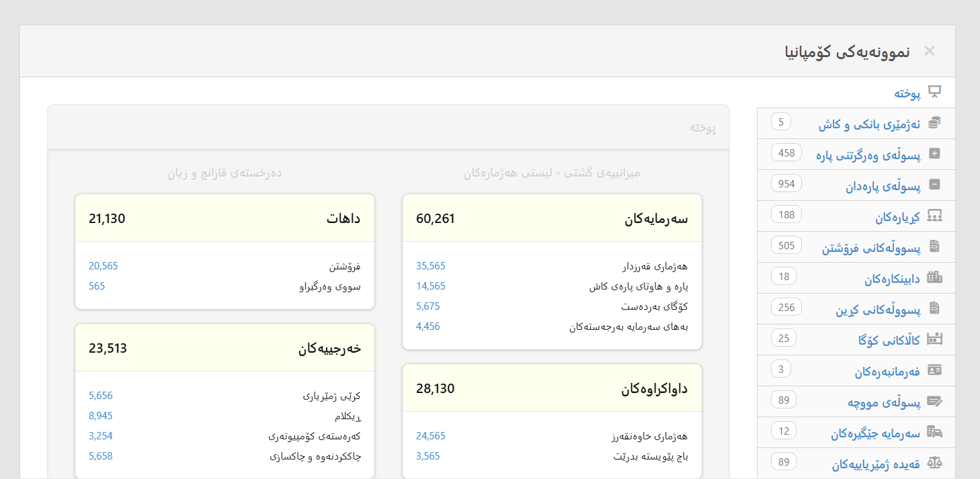Click the 20,565 sales amount link
Image resolution: width=980 pixels, height=479 pixels.
coord(102,265)
